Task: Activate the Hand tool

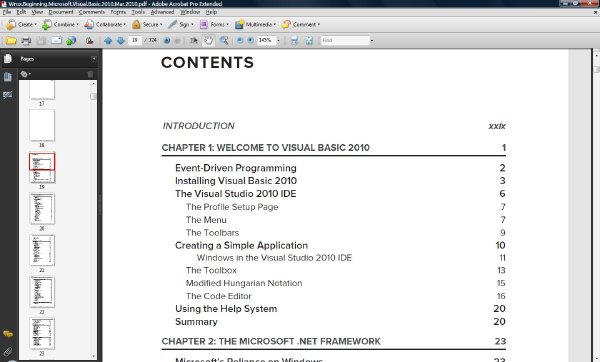Action: pyautogui.click(x=208, y=41)
